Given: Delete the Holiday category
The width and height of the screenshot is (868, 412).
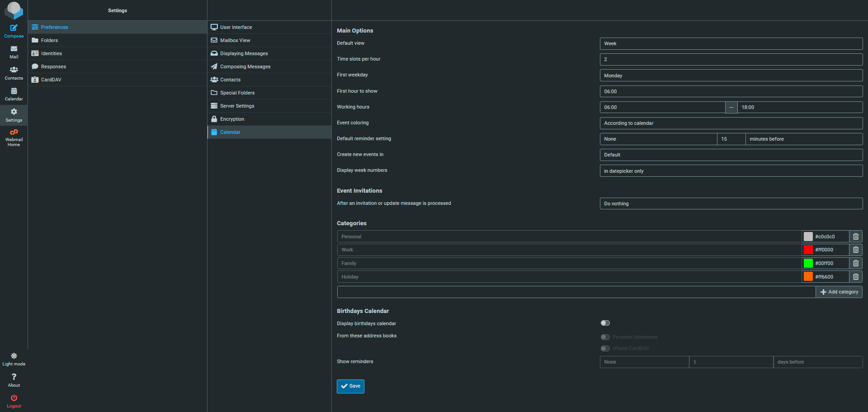Looking at the screenshot, I should [855, 277].
